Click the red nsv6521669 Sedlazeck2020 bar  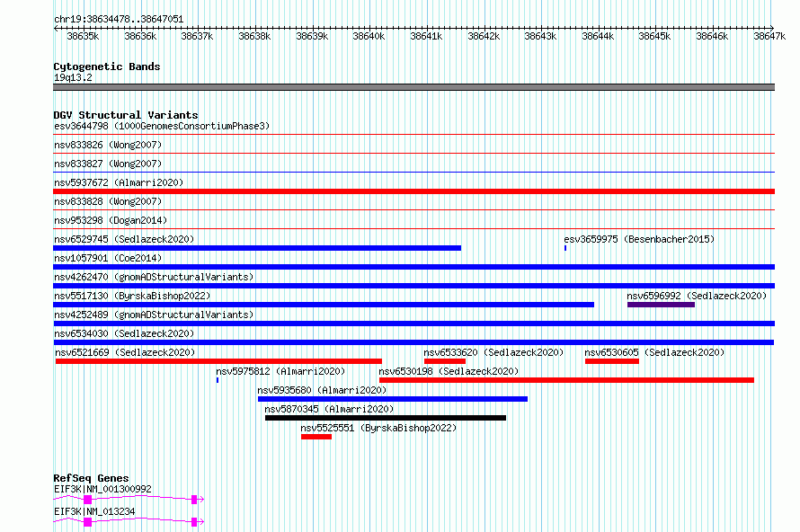(218, 361)
